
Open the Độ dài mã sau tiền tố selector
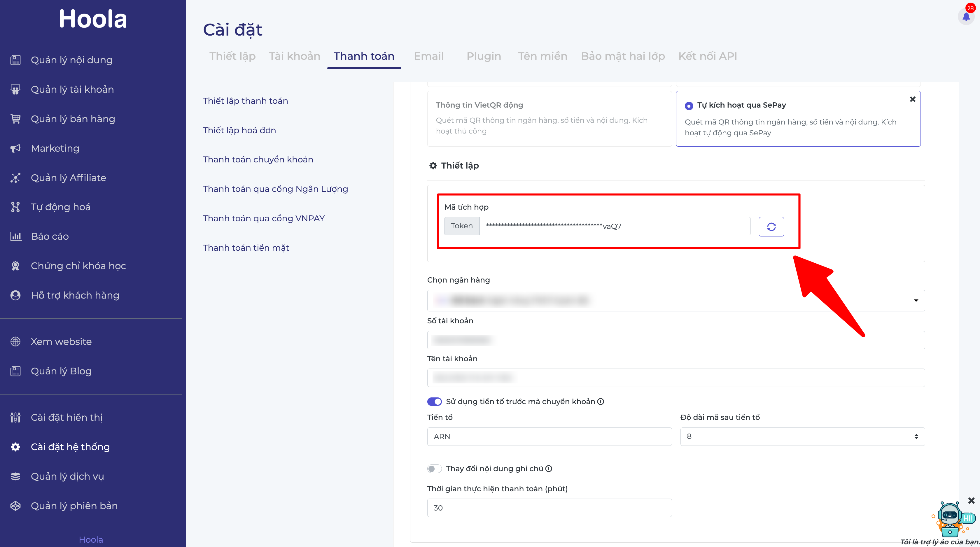point(802,436)
